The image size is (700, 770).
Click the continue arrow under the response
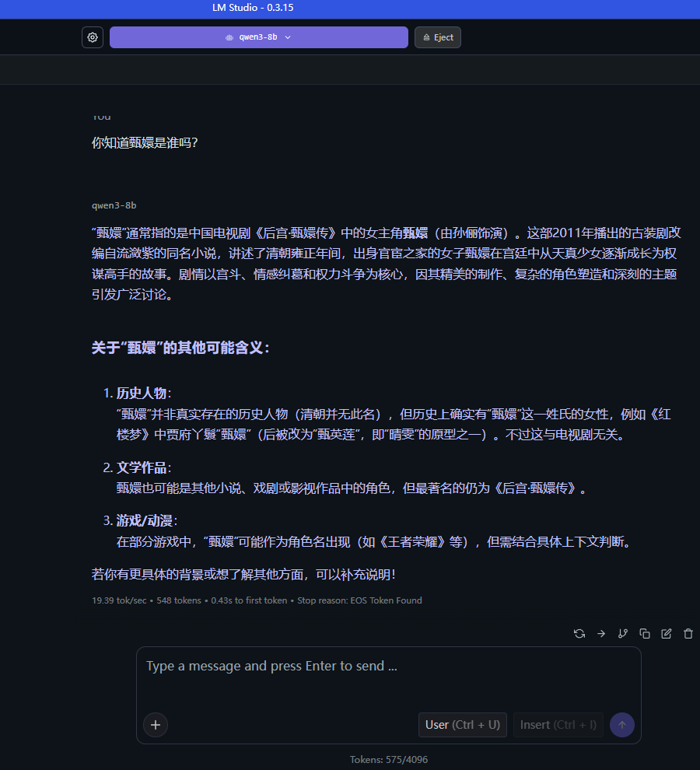coord(601,634)
